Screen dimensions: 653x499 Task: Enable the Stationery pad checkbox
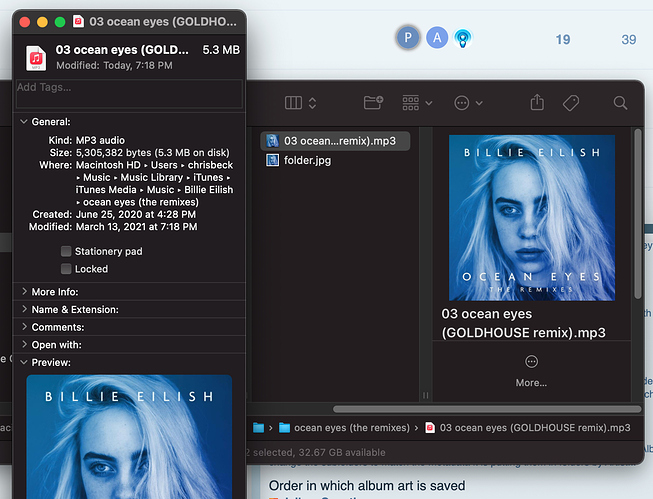pos(66,251)
